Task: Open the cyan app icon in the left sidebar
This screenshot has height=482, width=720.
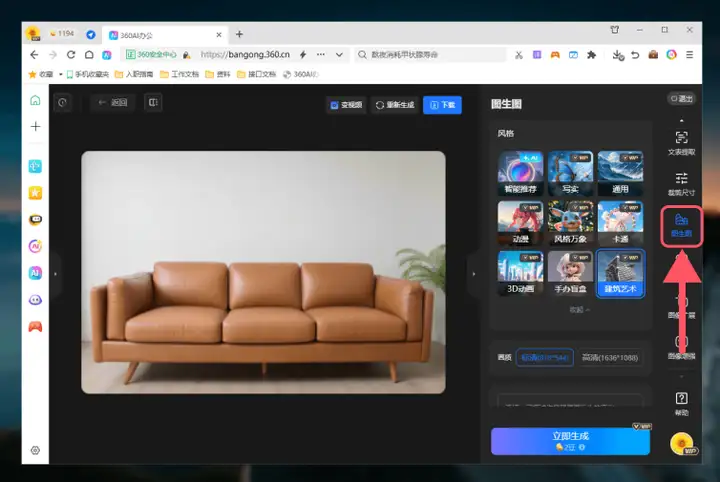Action: click(x=35, y=166)
